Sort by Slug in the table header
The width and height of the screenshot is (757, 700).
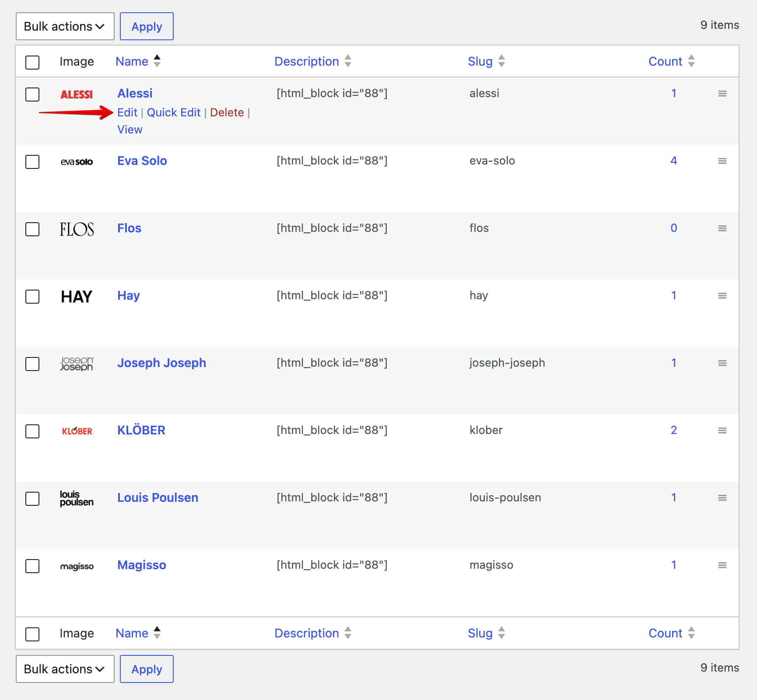(x=487, y=61)
